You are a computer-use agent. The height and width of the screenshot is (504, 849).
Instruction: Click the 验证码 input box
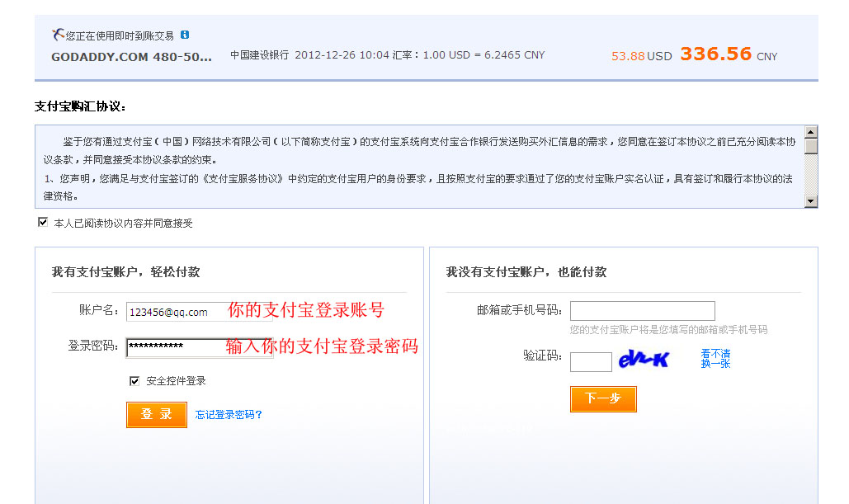click(591, 361)
